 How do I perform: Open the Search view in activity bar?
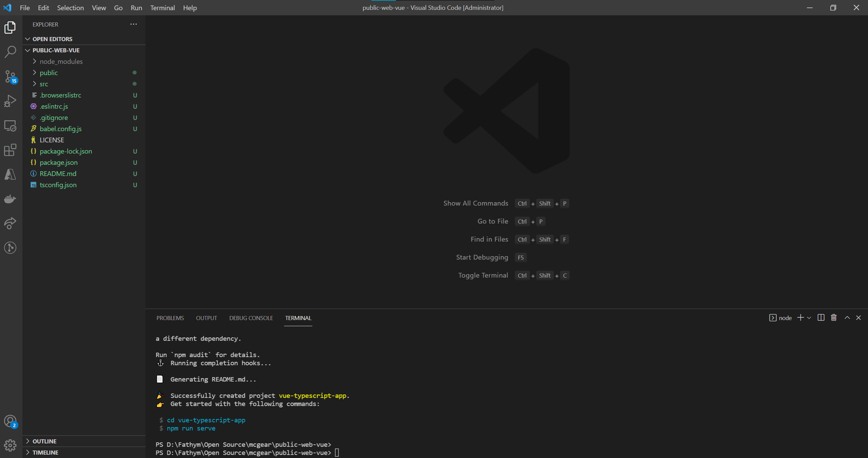10,52
